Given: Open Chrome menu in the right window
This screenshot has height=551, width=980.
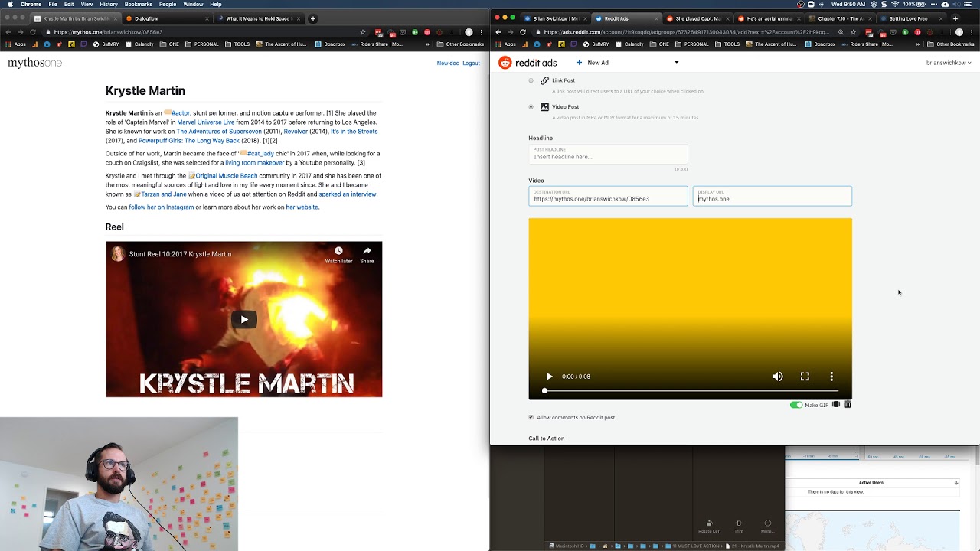Looking at the screenshot, I should tap(972, 32).
